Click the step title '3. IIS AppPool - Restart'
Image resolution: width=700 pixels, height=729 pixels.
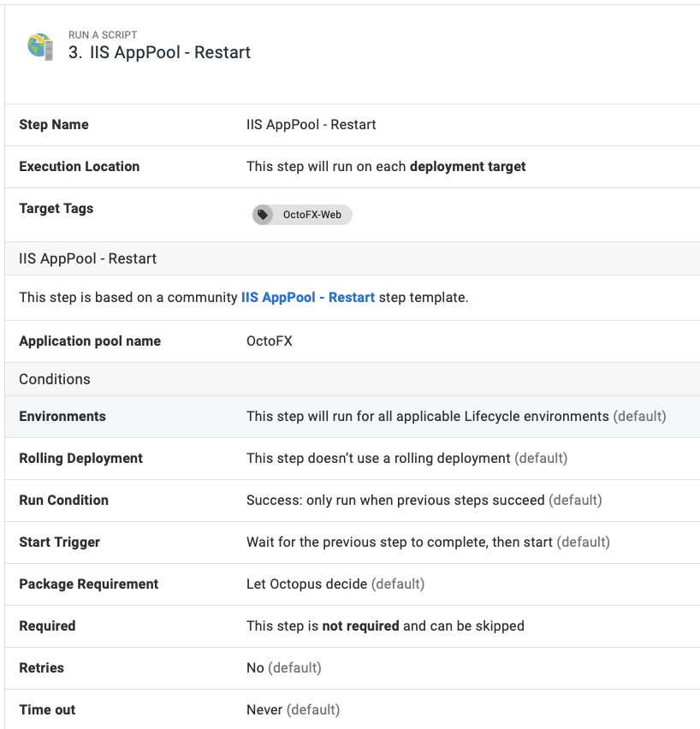click(x=159, y=52)
